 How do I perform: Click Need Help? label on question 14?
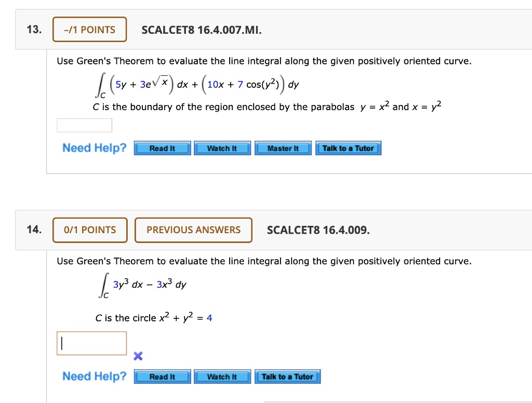[94, 376]
